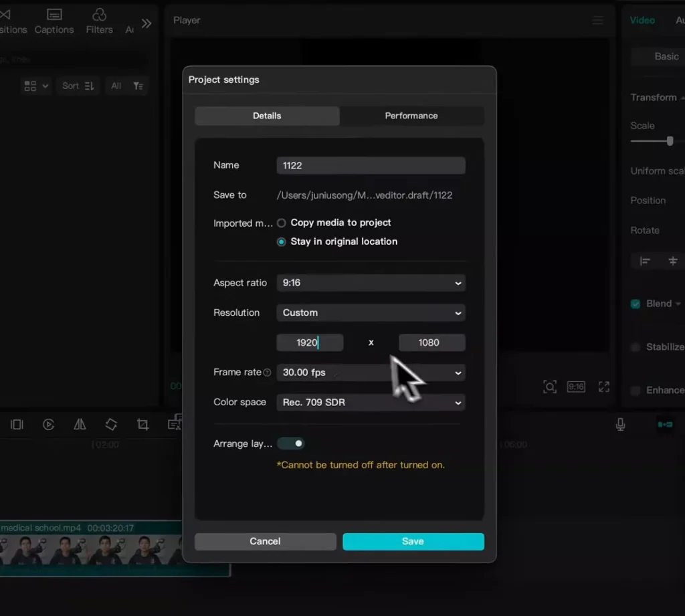Open the Aspect ratio dropdown

click(x=371, y=283)
